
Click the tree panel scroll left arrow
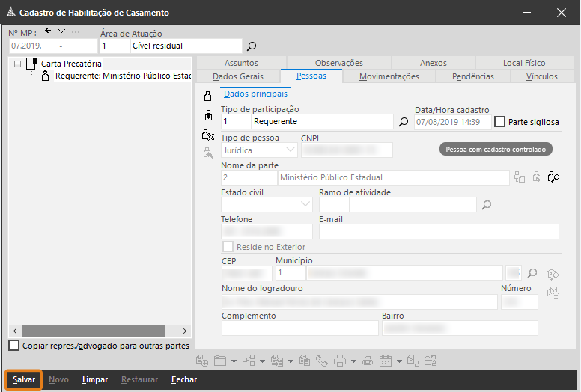15,331
